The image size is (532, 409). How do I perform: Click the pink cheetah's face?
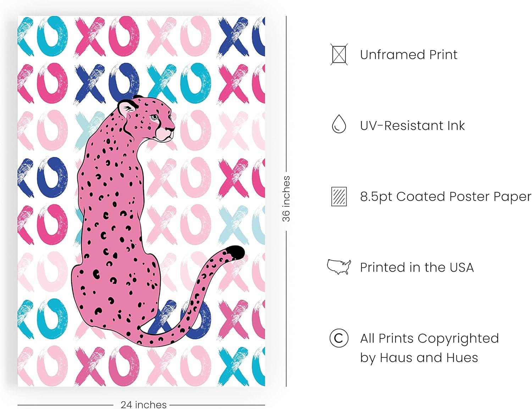click(160, 121)
